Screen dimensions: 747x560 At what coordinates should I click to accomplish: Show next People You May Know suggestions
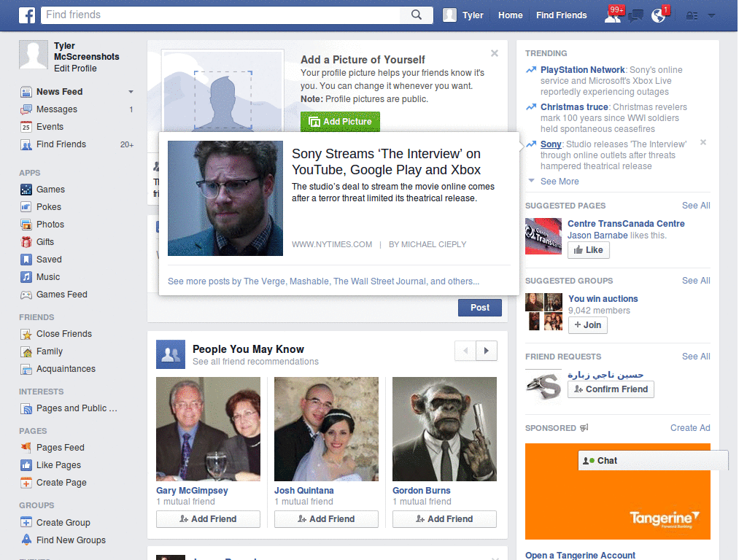coord(487,351)
